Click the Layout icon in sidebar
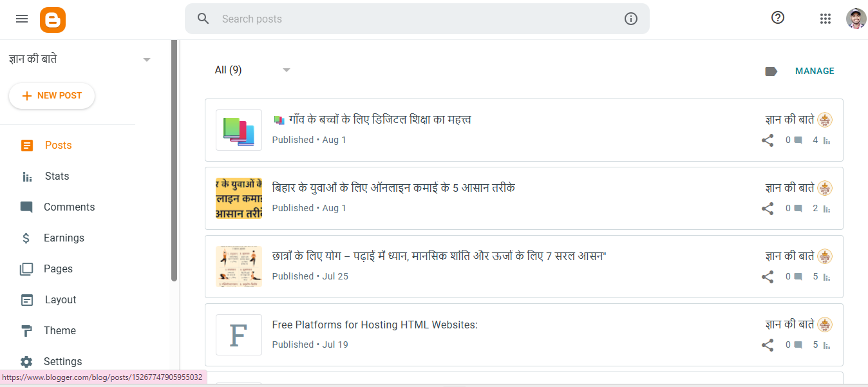The image size is (868, 387). point(26,299)
